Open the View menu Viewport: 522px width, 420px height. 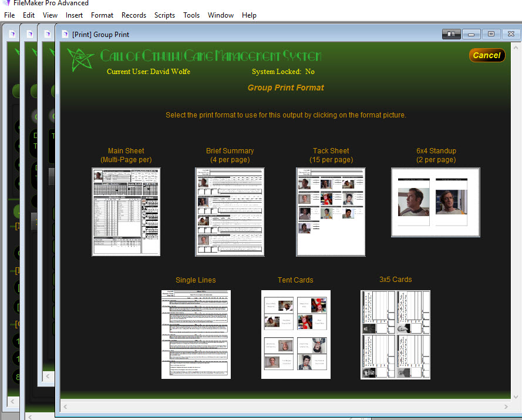click(x=50, y=15)
